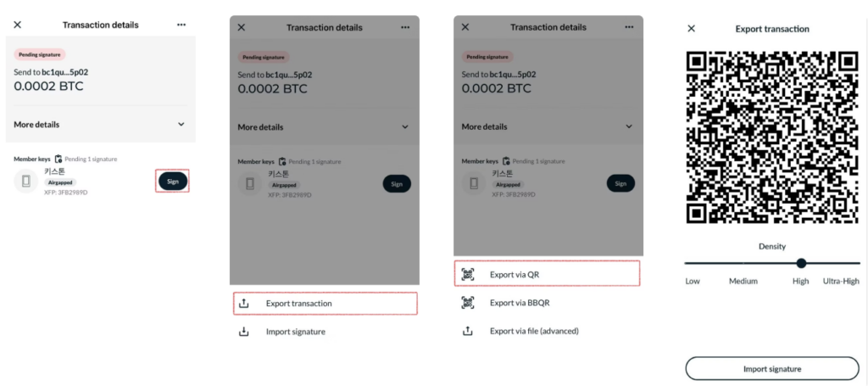This screenshot has height=386, width=868.
Task: Set QR density to Low
Action: coord(693,281)
